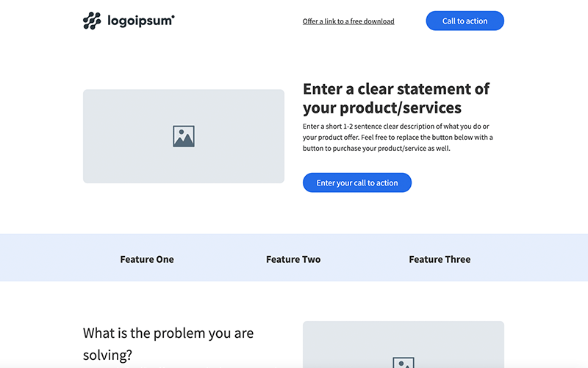The height and width of the screenshot is (368, 588).
Task: Click the small dot after logoipsum wordmark
Action: click(x=173, y=15)
